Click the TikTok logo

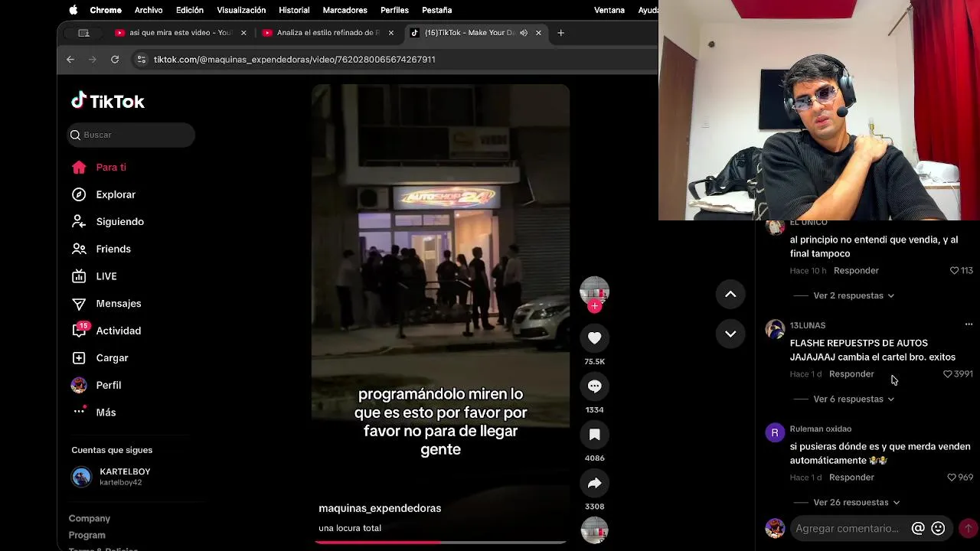pyautogui.click(x=108, y=101)
